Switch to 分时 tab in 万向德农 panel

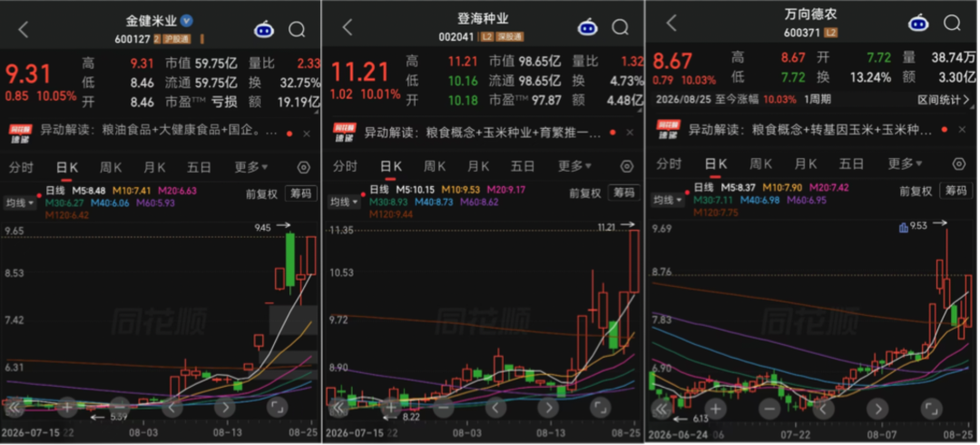[669, 164]
